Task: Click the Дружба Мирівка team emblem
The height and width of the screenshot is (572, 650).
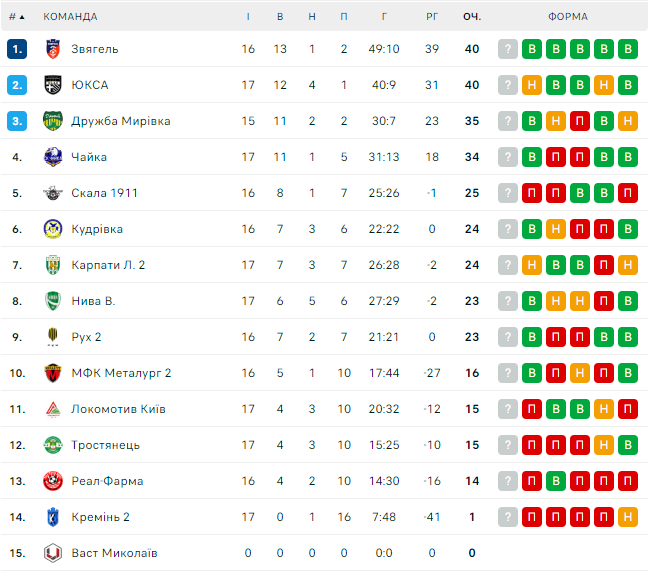Action: (53, 121)
